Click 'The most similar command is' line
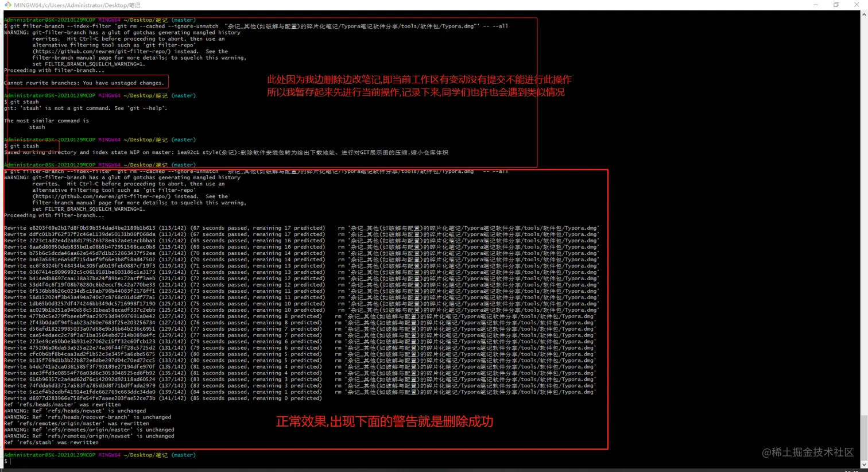The width and height of the screenshot is (868, 472). pyautogui.click(x=46, y=121)
